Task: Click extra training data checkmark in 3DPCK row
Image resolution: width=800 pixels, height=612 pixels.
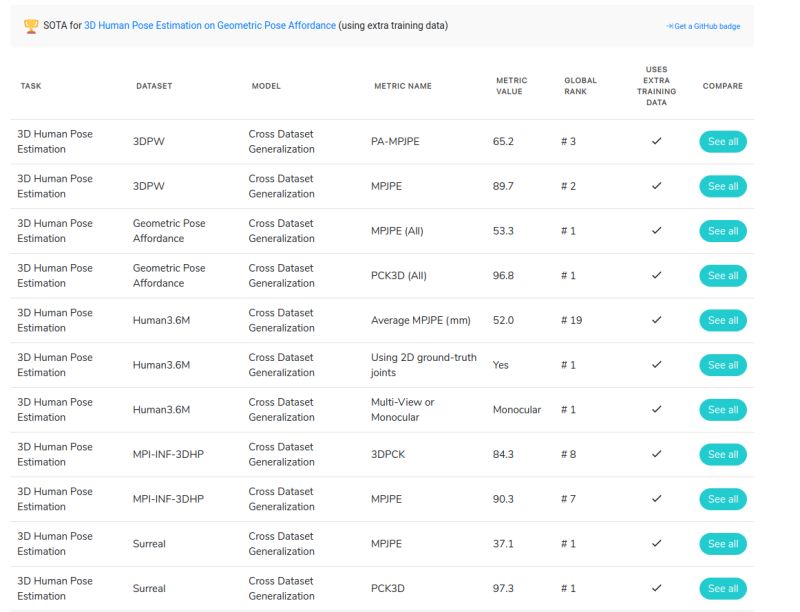Action: click(657, 454)
